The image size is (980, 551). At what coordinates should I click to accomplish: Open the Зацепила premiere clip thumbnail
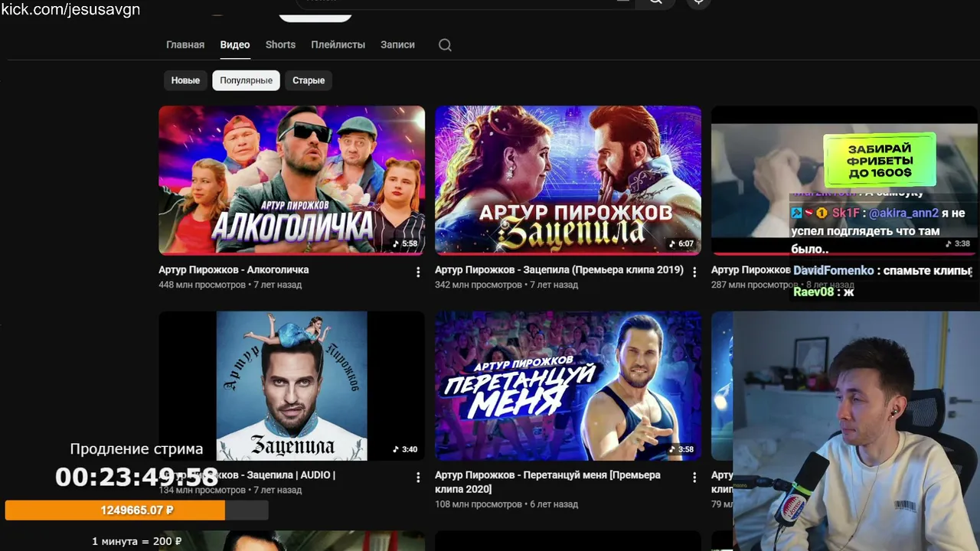coord(568,180)
